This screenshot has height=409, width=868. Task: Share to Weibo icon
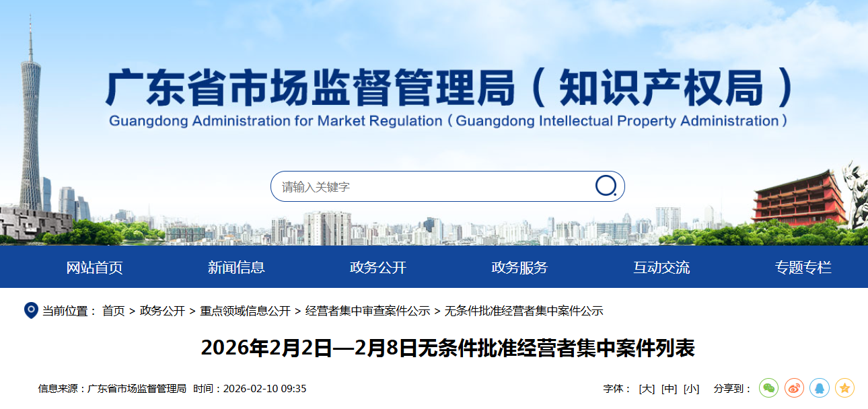pos(794,388)
